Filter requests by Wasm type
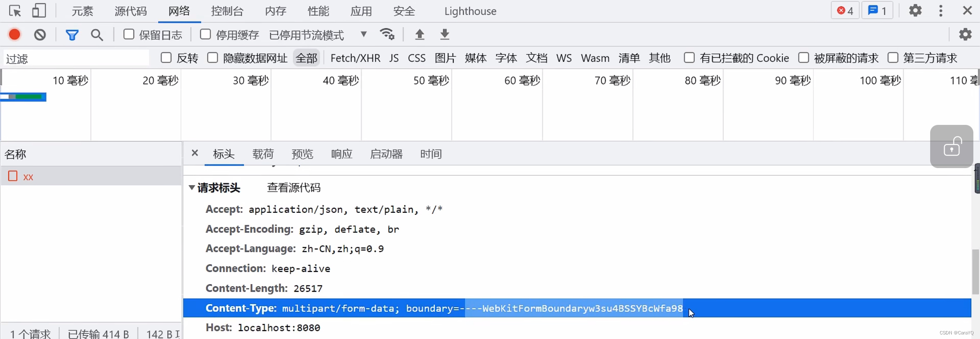The image size is (980, 339). click(595, 58)
